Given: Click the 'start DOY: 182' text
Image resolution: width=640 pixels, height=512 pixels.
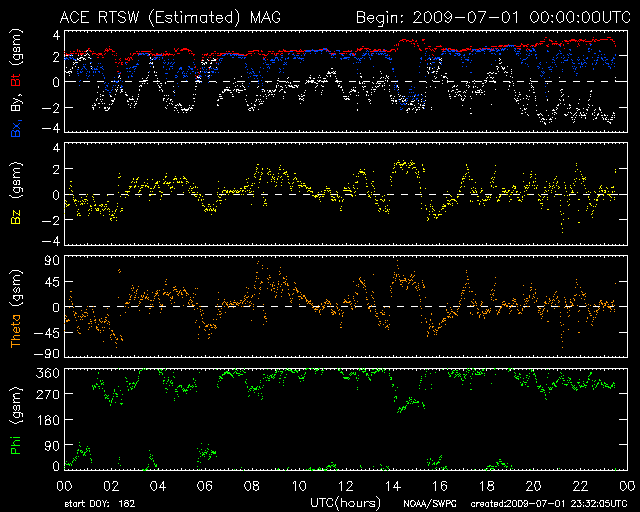Looking at the screenshot, I should point(100,504).
